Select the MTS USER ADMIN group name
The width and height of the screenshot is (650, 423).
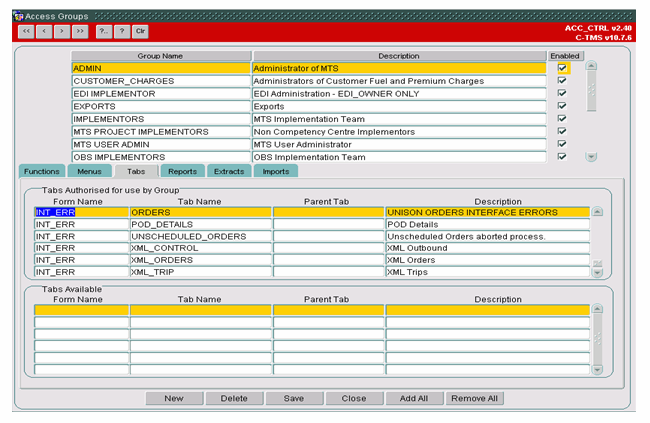coord(161,144)
